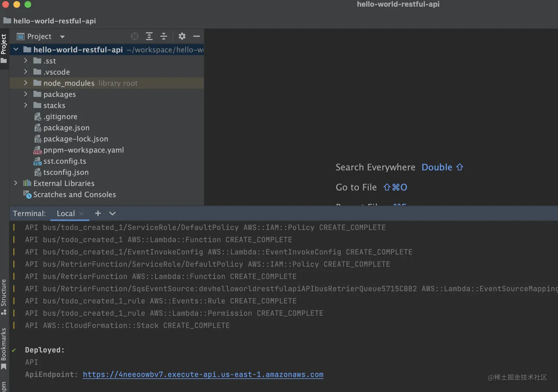Open the Scratches and Consoles node
This screenshot has height=392, width=558.
point(74,195)
